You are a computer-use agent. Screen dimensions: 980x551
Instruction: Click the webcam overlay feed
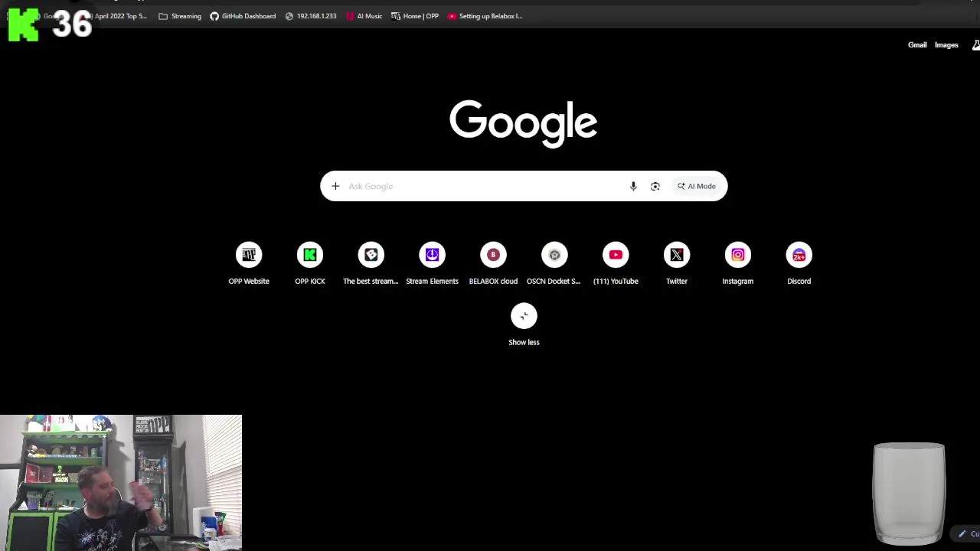pyautogui.click(x=121, y=483)
